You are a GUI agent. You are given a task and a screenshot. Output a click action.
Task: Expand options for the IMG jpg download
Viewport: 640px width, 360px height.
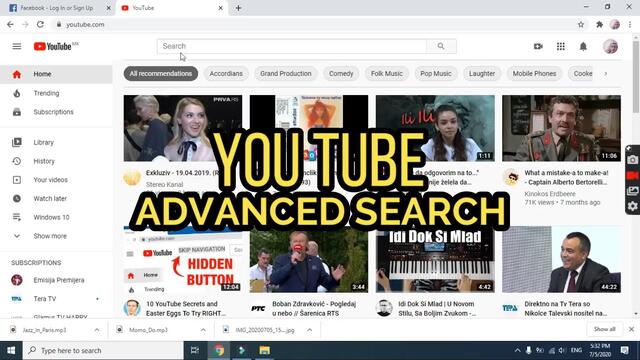tap(310, 330)
